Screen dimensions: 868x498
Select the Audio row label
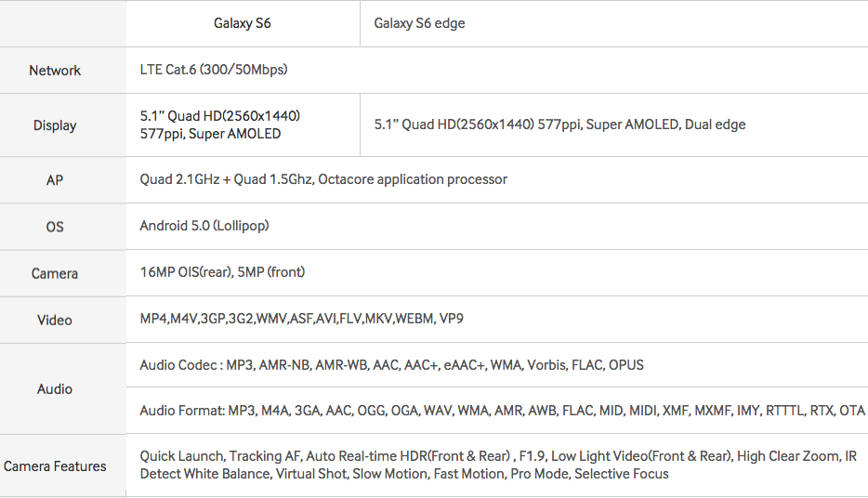pyautogui.click(x=55, y=389)
